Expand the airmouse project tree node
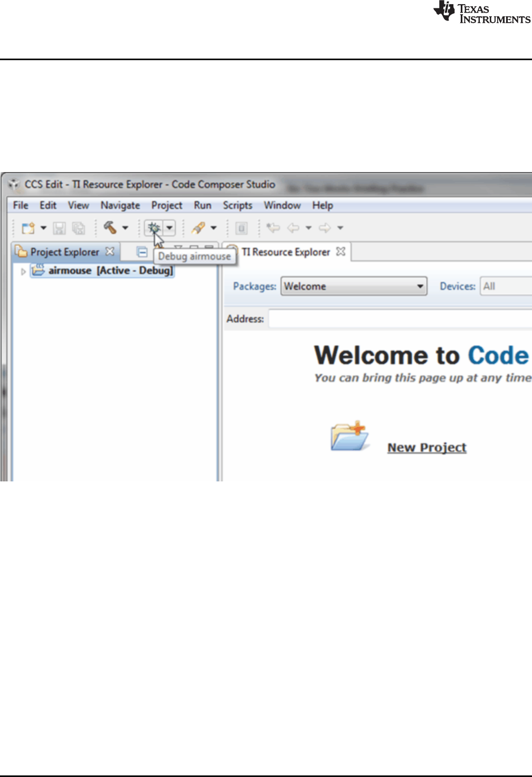This screenshot has width=532, height=777. (23, 271)
